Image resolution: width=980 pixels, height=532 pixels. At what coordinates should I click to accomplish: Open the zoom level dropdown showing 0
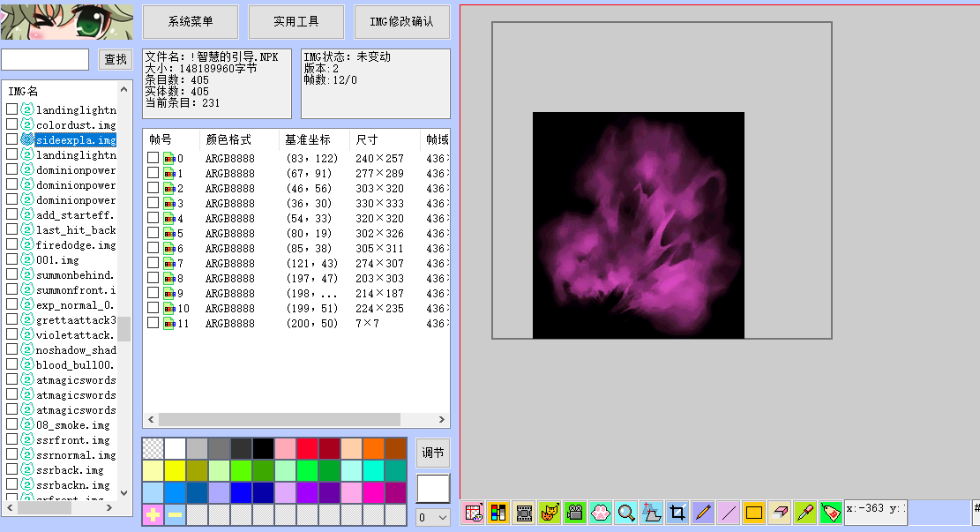pos(431,517)
